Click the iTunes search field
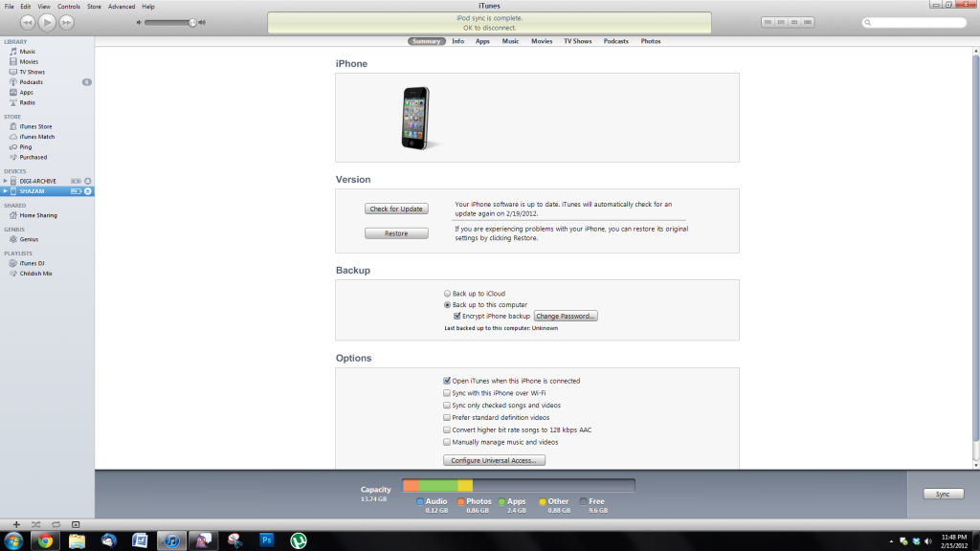 coord(914,23)
